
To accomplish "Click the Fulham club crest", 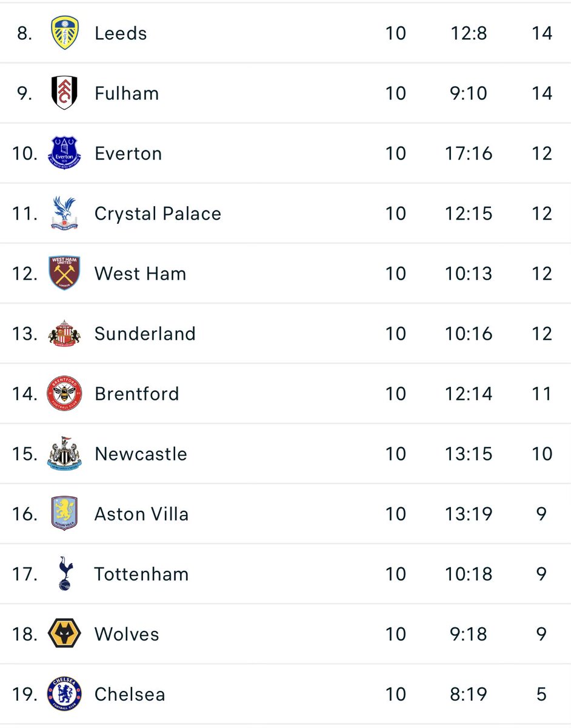I will coord(64,93).
